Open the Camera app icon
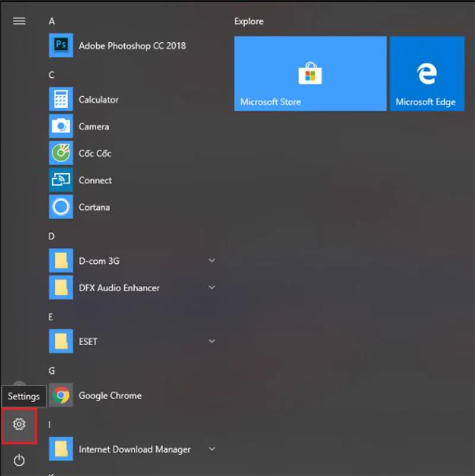Viewport: 475px width, 476px height. click(x=61, y=126)
